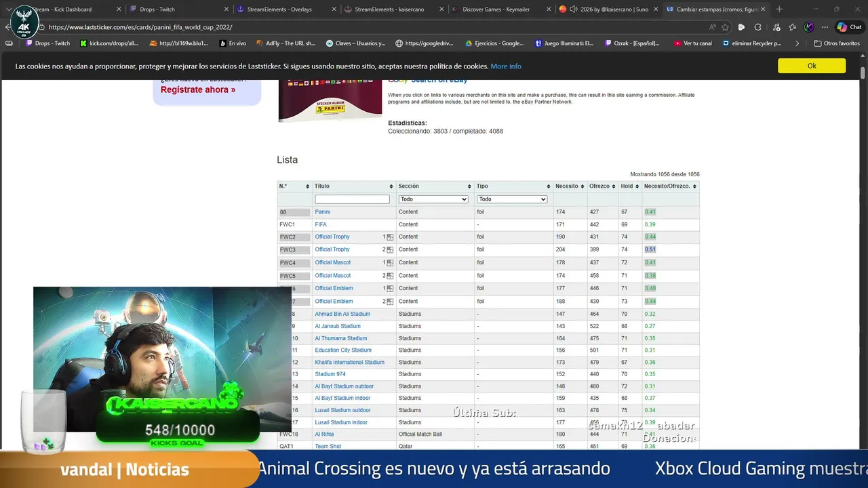Sort table by Ofrezco column
Screen dimensions: 868x488
click(x=602, y=186)
